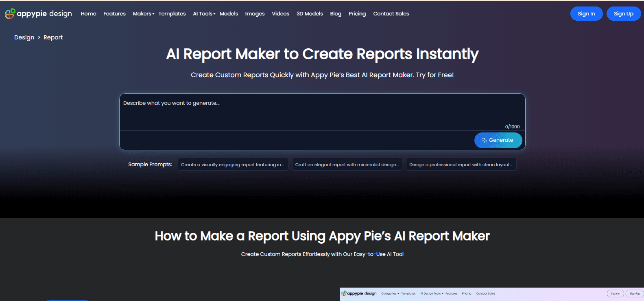The image size is (644, 301).
Task: Open the Templates menu item
Action: tap(172, 14)
